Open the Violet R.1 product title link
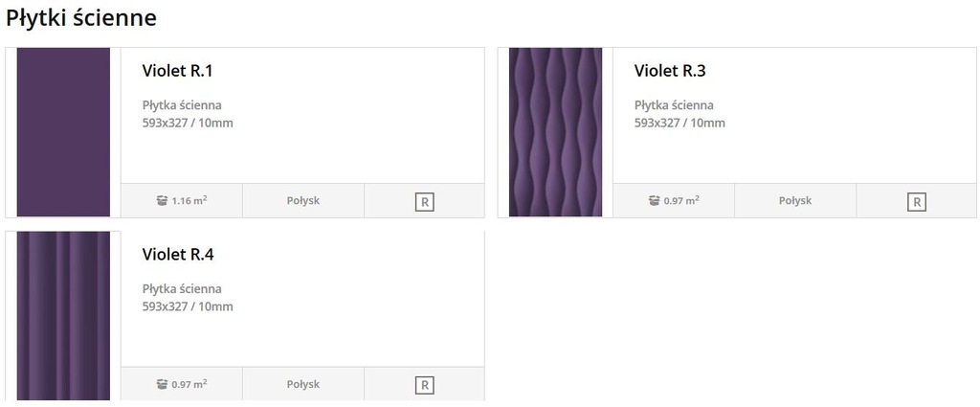980x407 pixels. (177, 71)
